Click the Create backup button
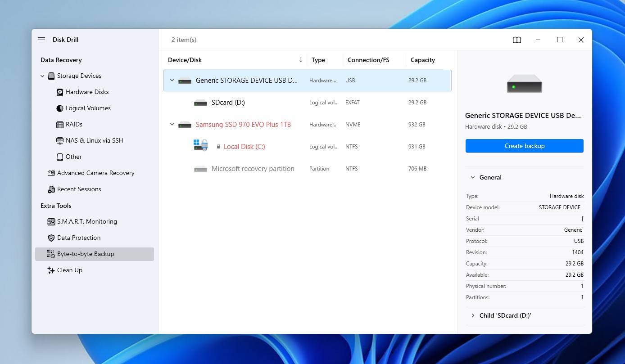The height and width of the screenshot is (364, 625). coord(524,145)
